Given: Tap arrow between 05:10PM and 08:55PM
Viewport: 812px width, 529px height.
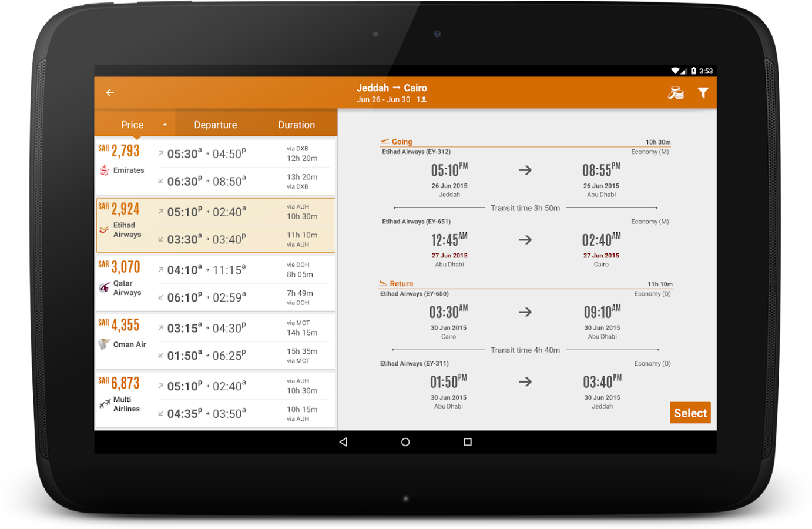Looking at the screenshot, I should tap(525, 170).
